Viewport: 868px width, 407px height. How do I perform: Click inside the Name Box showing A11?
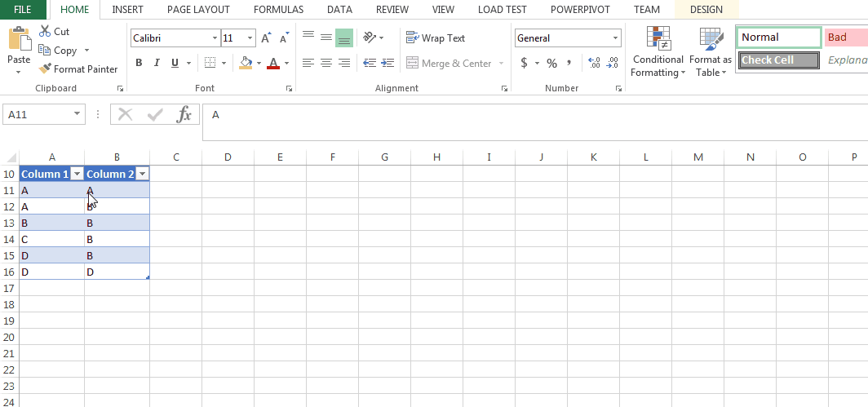(38, 115)
